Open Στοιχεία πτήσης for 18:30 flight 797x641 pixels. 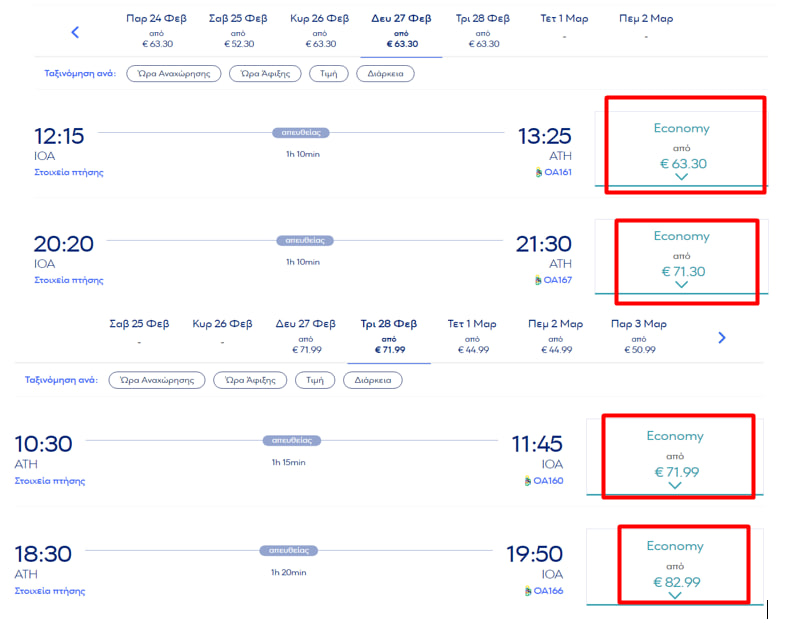pyautogui.click(x=50, y=591)
